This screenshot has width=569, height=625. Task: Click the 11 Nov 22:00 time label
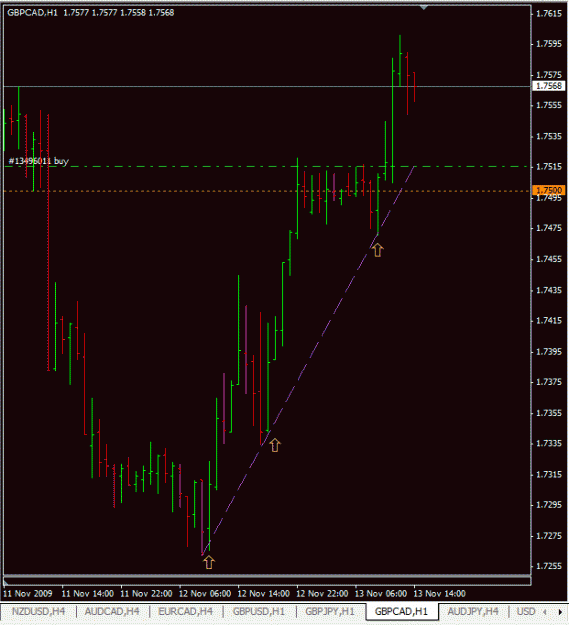146,594
